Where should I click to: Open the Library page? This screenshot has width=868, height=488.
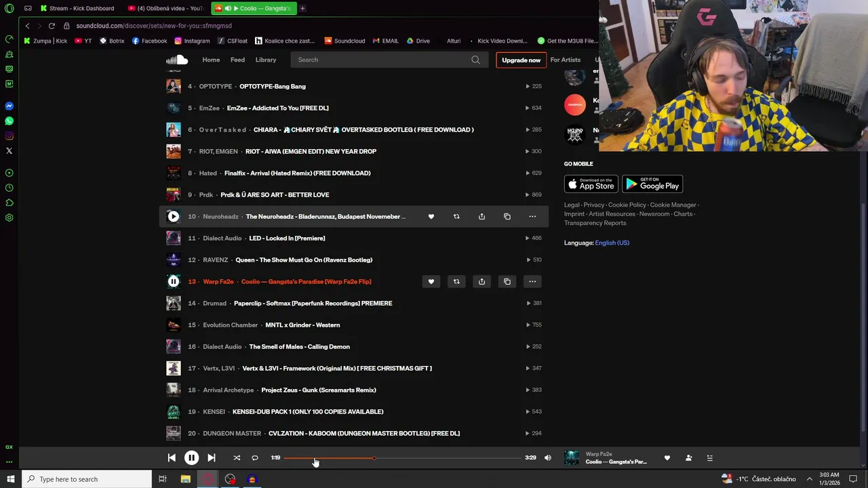click(x=266, y=60)
